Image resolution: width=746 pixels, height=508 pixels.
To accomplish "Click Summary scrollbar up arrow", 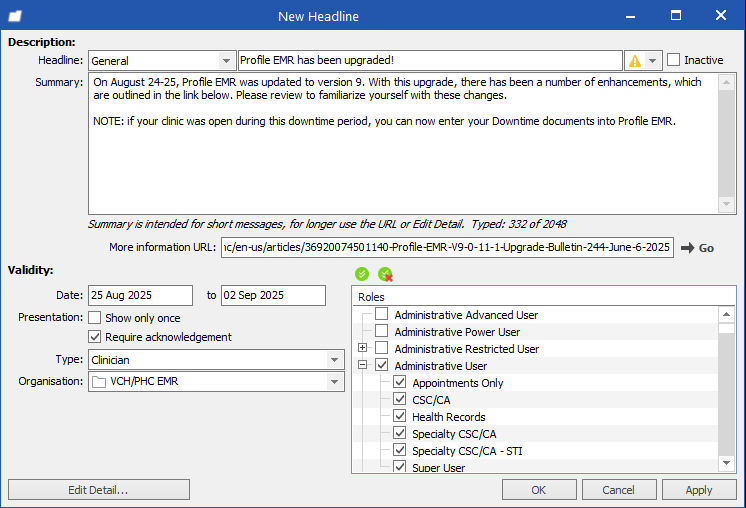I will pyautogui.click(x=726, y=82).
